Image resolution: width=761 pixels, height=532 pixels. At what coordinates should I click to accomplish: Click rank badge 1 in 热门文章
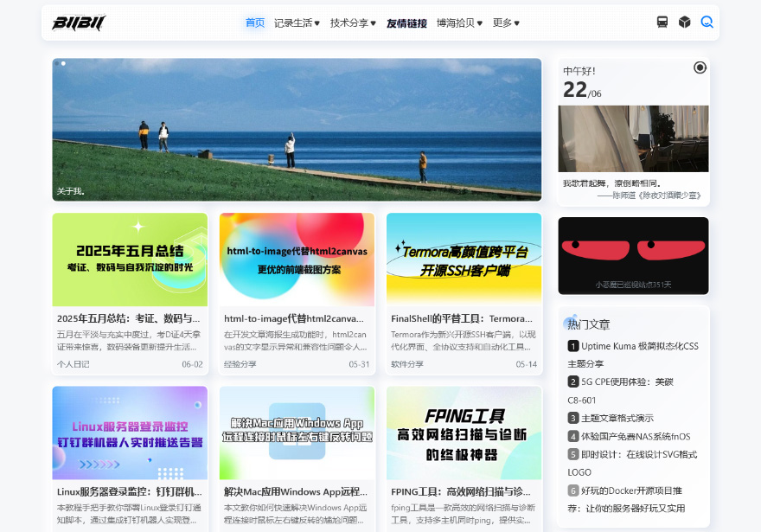[x=572, y=346]
